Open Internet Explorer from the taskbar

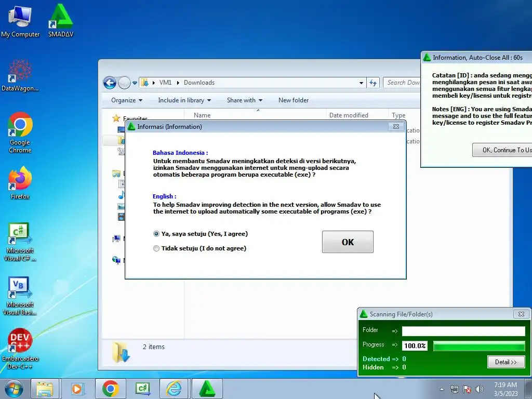[x=174, y=389]
